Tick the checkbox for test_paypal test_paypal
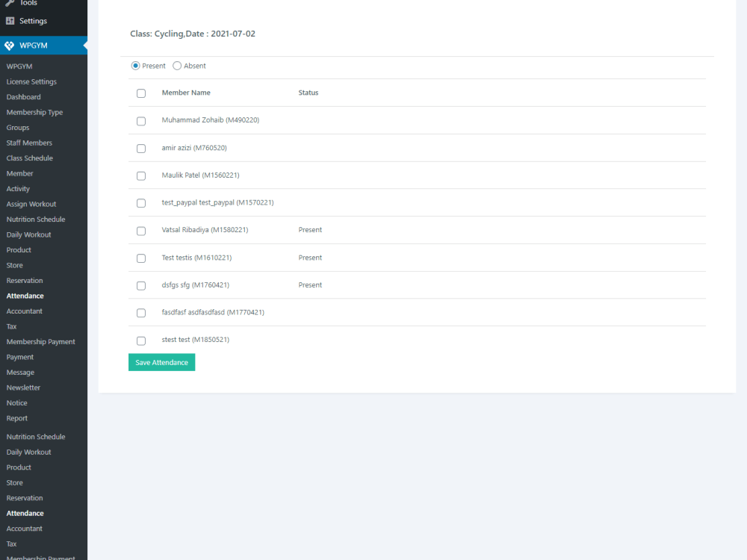 pos(141,203)
